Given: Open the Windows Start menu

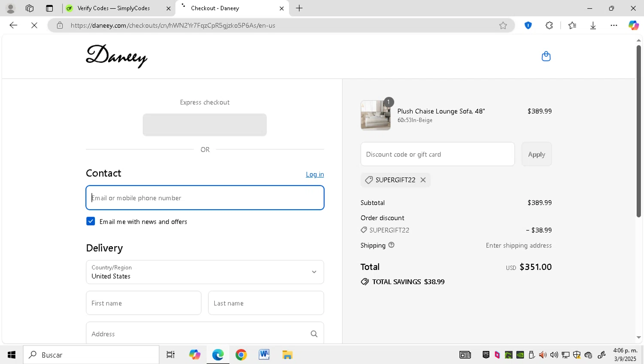Looking at the screenshot, I should pyautogui.click(x=12, y=355).
